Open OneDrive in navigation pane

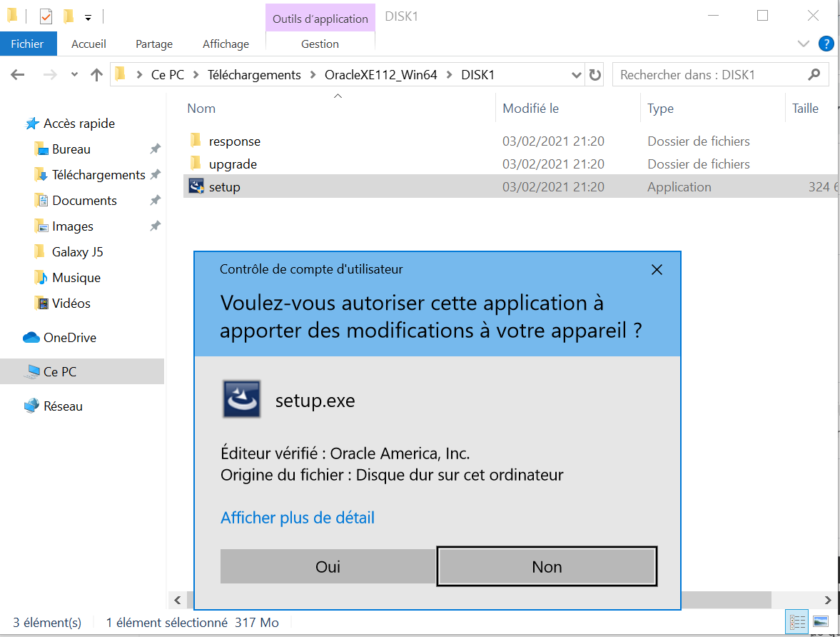70,338
